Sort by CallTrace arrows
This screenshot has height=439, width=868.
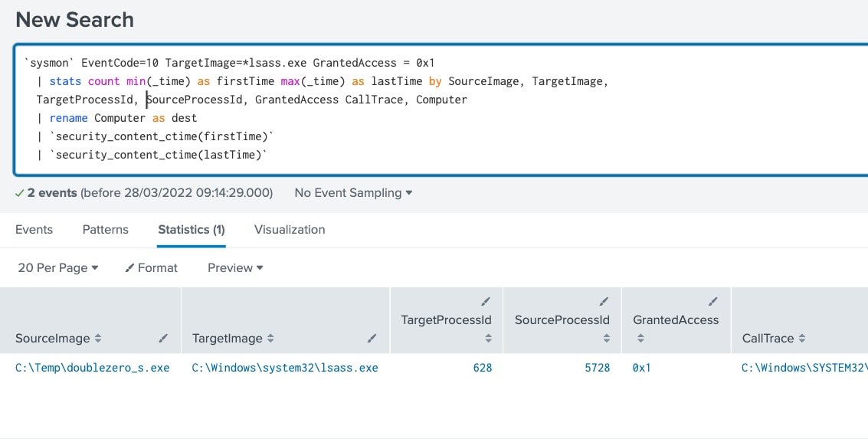click(x=802, y=338)
